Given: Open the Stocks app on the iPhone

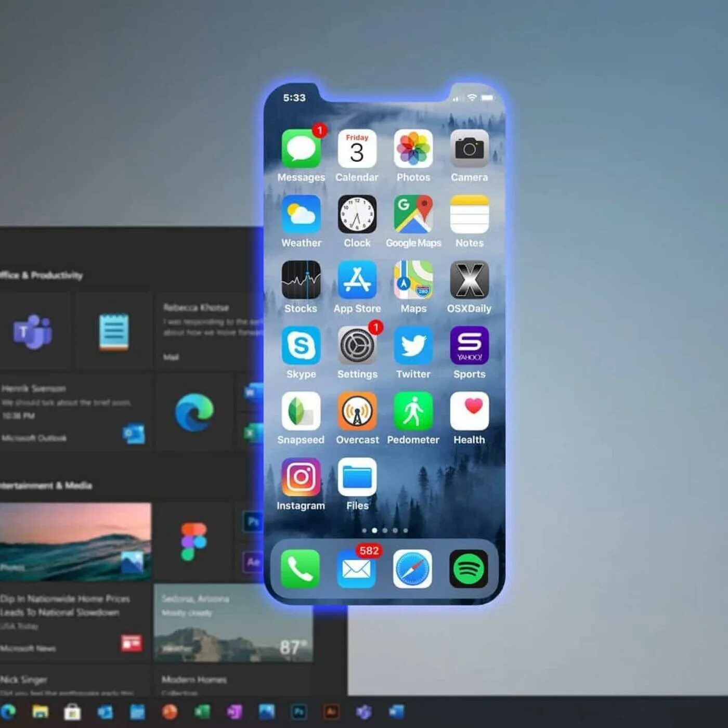Looking at the screenshot, I should coord(301,280).
